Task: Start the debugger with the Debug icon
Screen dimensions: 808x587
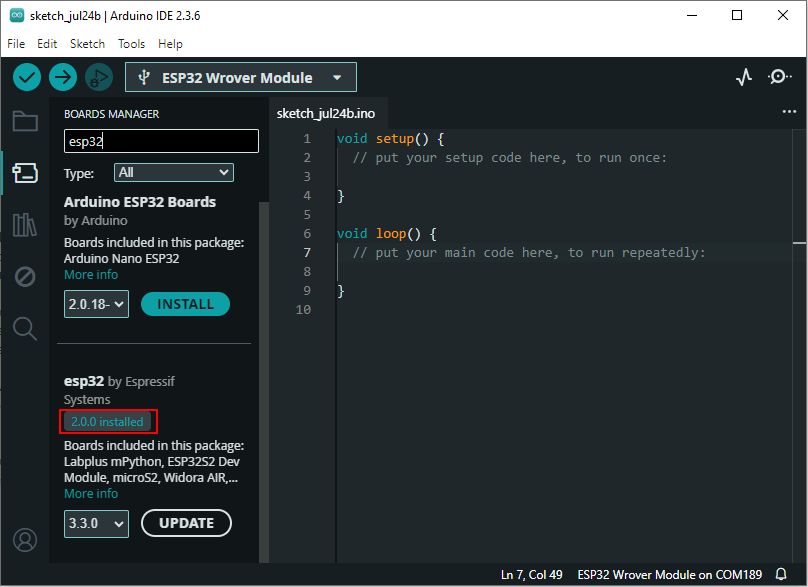Action: coord(99,78)
